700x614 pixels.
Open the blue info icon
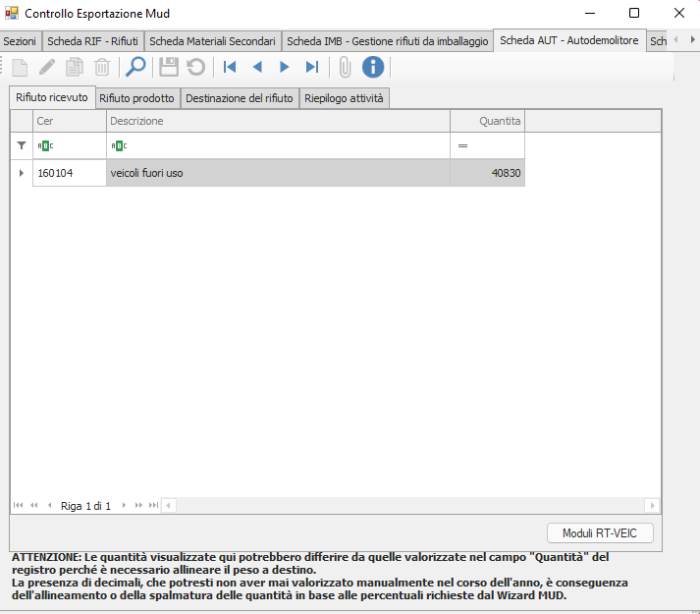point(373,67)
